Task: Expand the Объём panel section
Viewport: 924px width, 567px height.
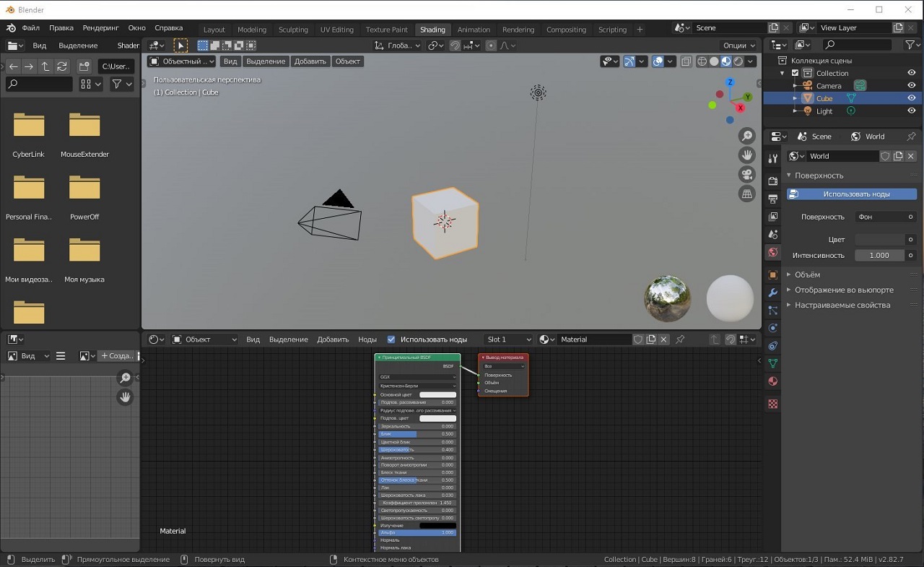Action: pyautogui.click(x=807, y=274)
